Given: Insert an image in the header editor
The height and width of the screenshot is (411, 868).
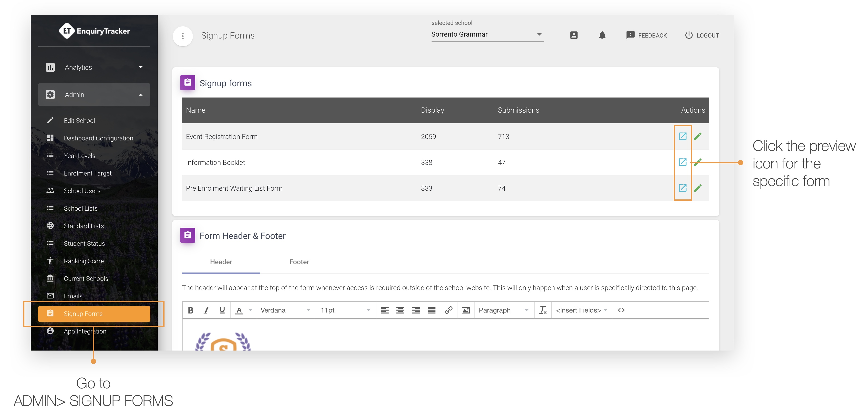Looking at the screenshot, I should pyautogui.click(x=465, y=310).
